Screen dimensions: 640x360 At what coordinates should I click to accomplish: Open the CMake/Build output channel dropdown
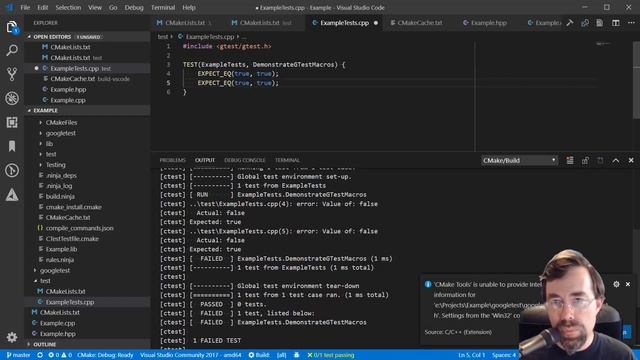(x=519, y=160)
